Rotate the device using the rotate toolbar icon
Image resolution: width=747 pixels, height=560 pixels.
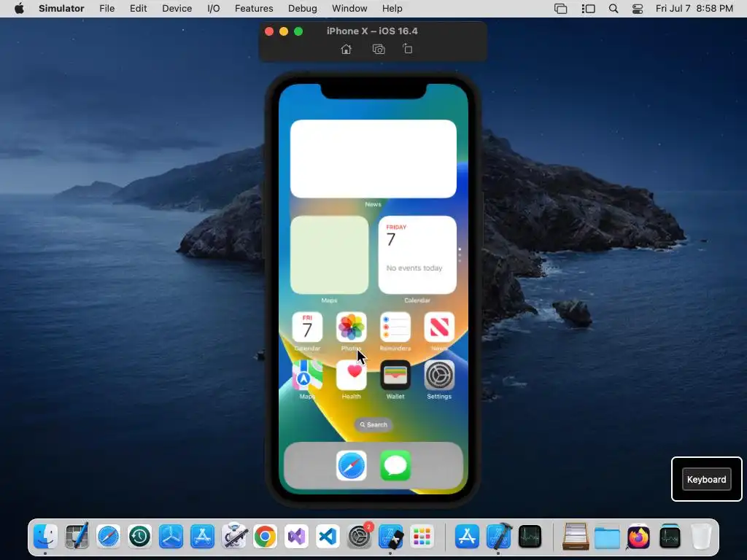point(407,49)
